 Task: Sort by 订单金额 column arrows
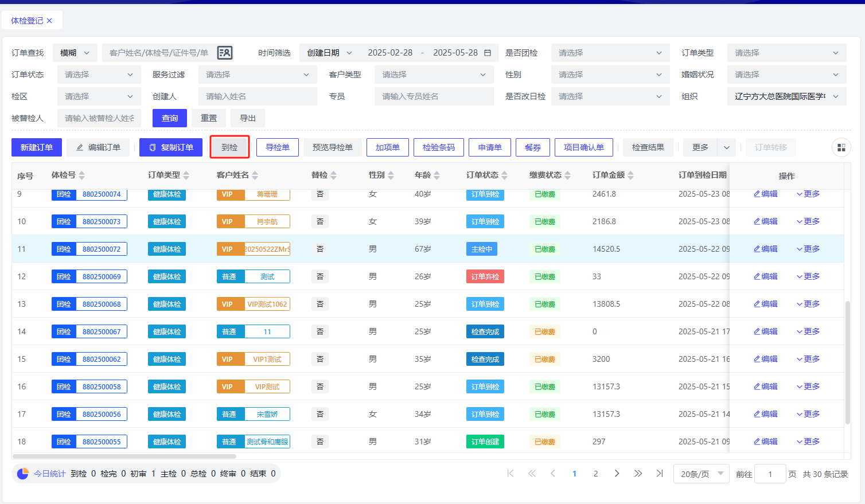[630, 175]
